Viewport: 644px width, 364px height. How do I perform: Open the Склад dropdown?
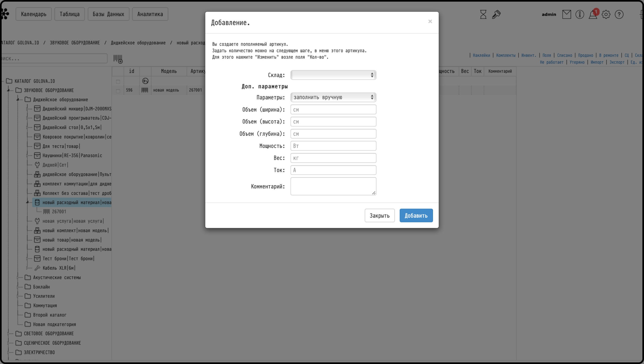(333, 75)
